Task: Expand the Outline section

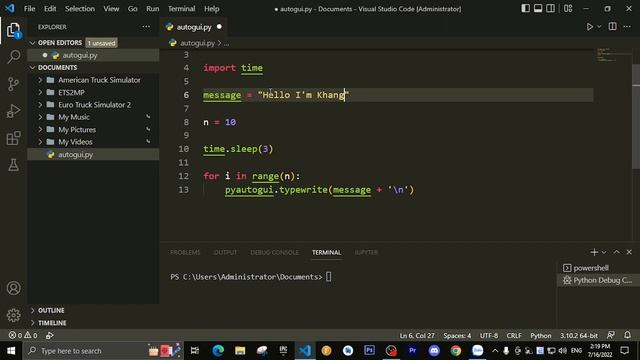Action: pos(93,311)
